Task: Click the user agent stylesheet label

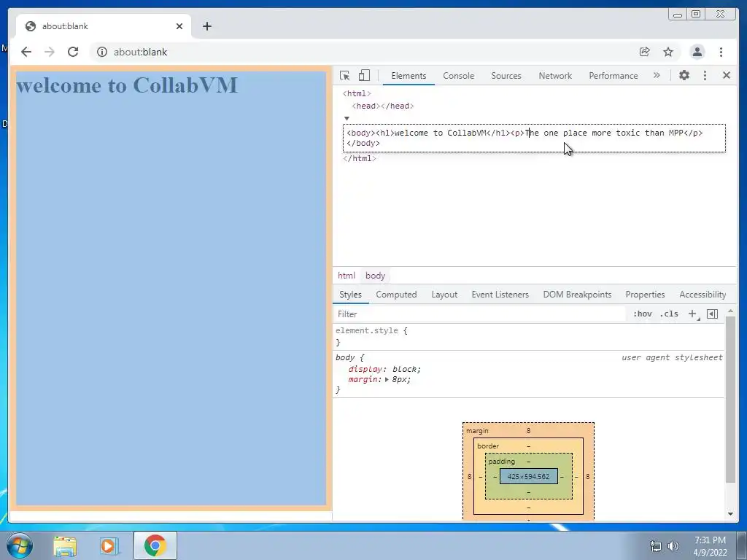Action: [x=672, y=357]
